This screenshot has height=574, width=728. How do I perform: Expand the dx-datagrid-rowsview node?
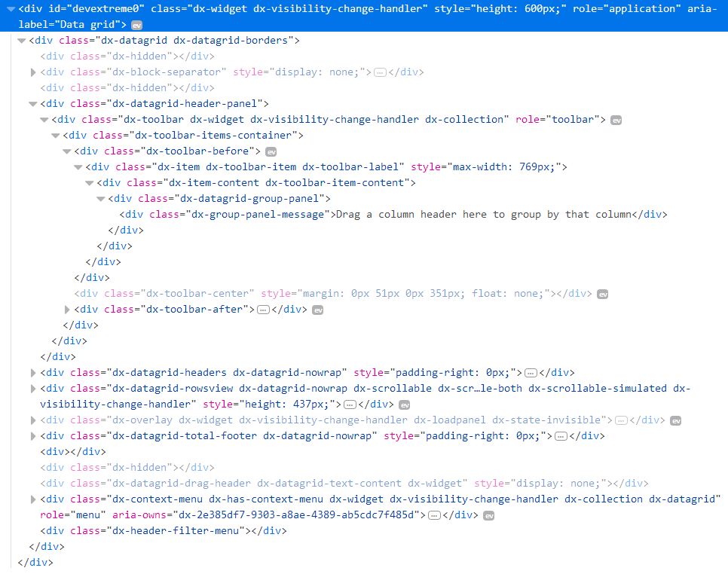[x=32, y=389]
